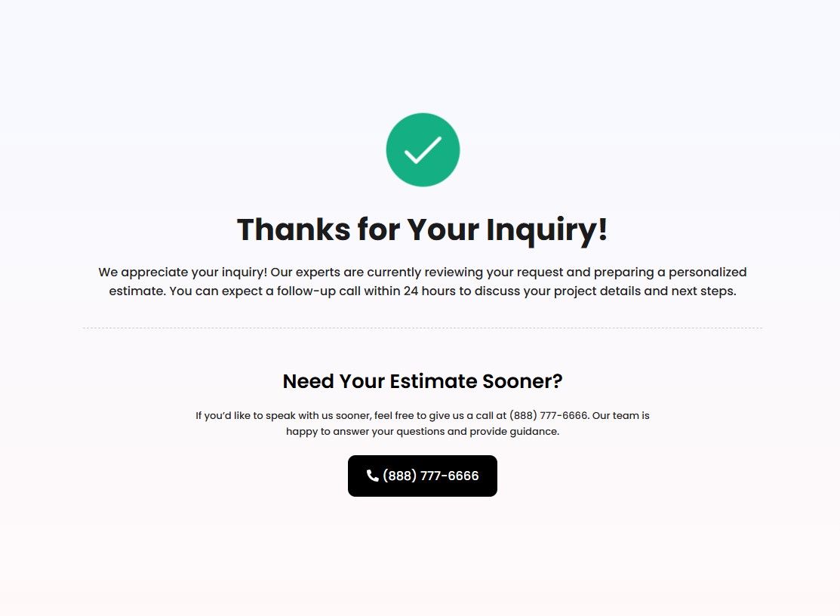
Task: Click the word "personalized" in the paragraph
Action: 707,273
